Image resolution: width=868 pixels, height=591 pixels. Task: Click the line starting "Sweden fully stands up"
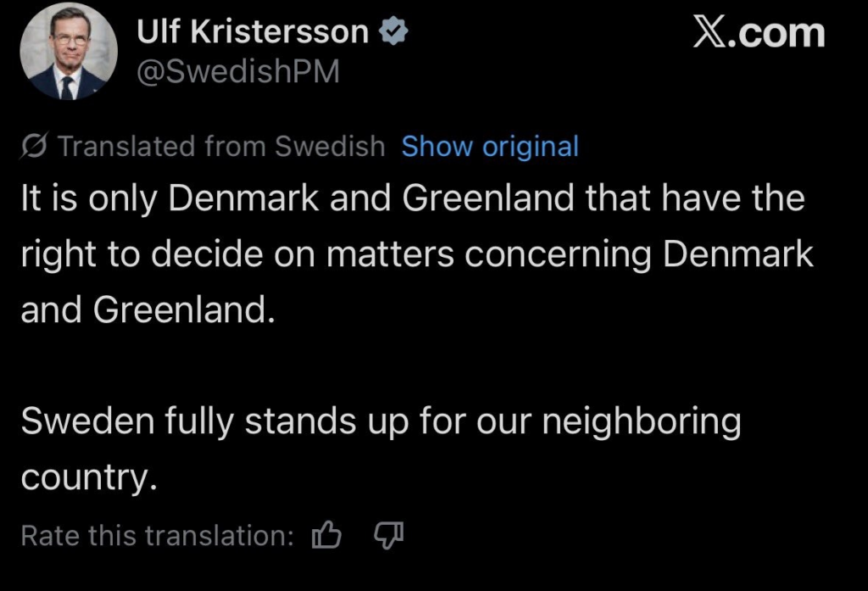(381, 421)
